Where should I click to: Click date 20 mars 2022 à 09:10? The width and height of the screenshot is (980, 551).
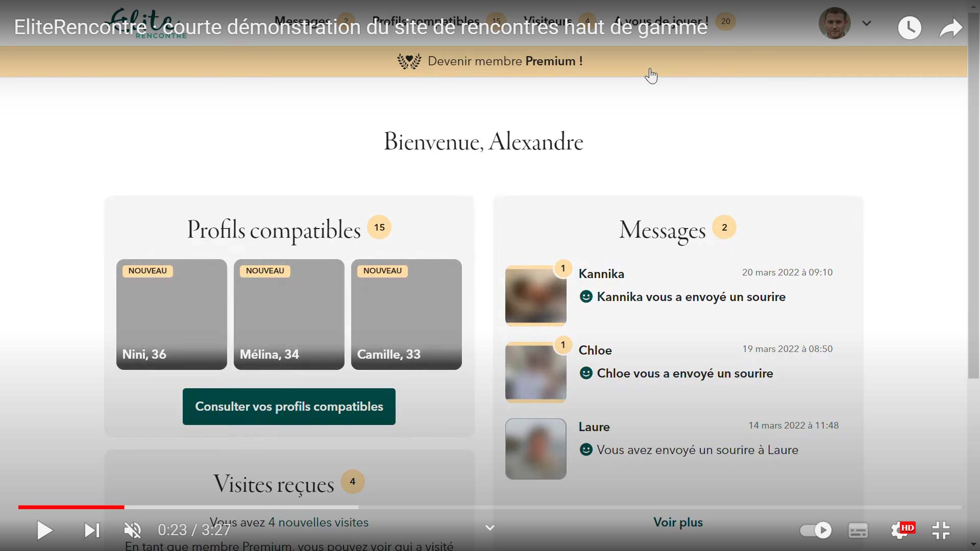click(x=787, y=272)
